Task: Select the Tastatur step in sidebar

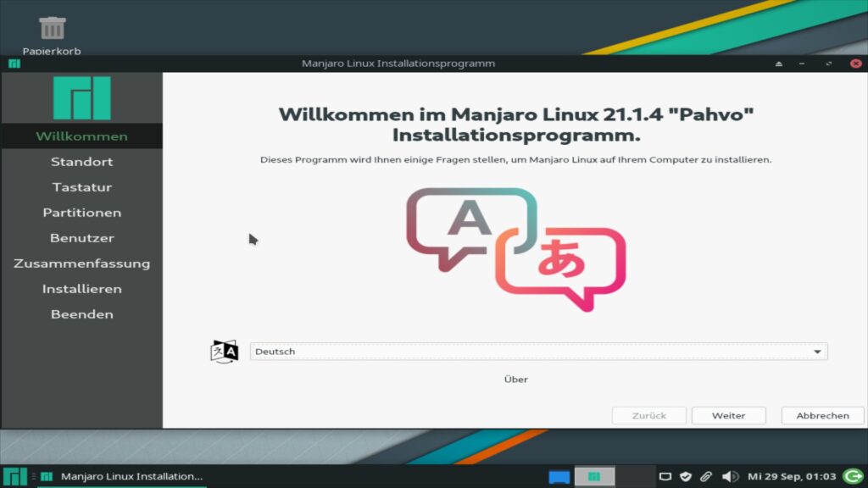Action: pyautogui.click(x=82, y=187)
